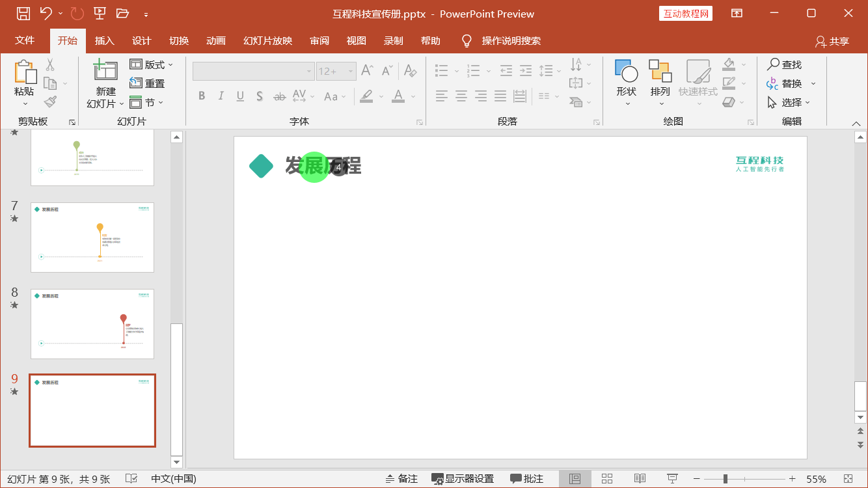Toggle underline formatting

pos(240,96)
